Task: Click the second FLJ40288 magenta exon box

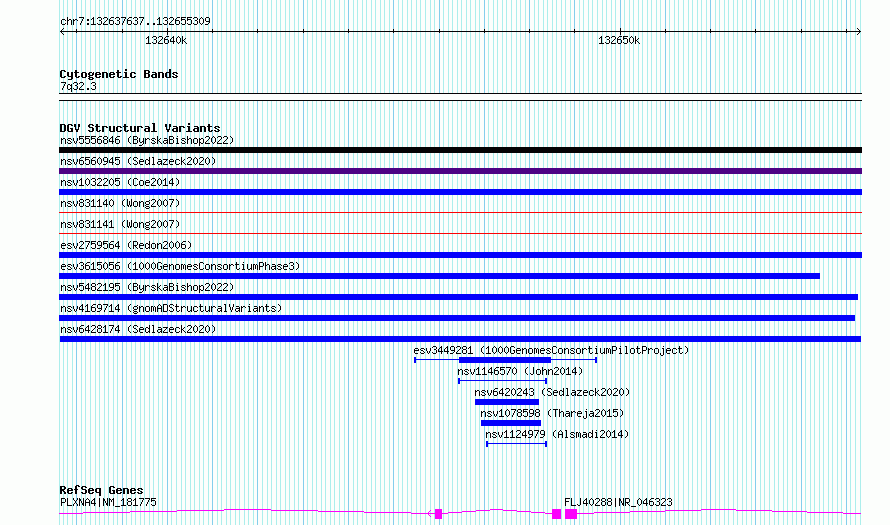Action: [571, 514]
